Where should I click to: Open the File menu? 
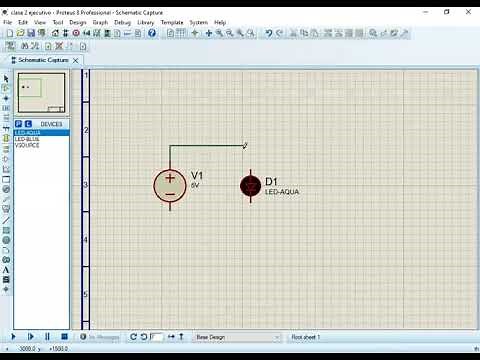[8, 22]
